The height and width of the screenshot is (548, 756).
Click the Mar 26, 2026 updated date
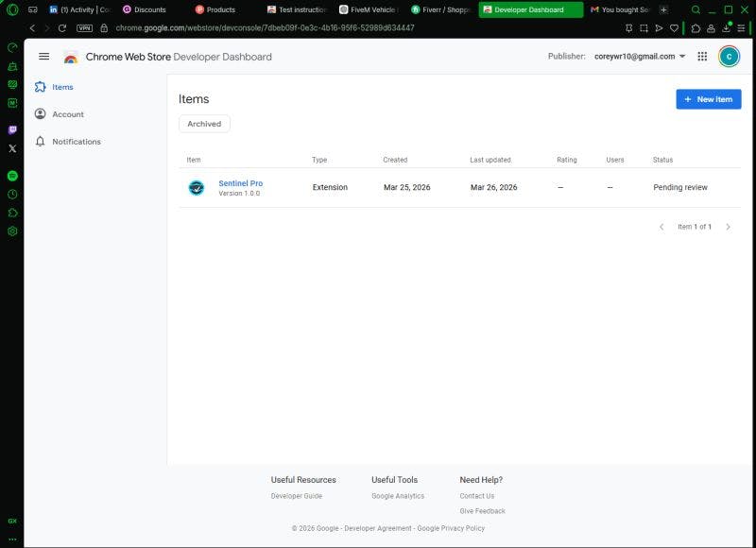point(493,187)
